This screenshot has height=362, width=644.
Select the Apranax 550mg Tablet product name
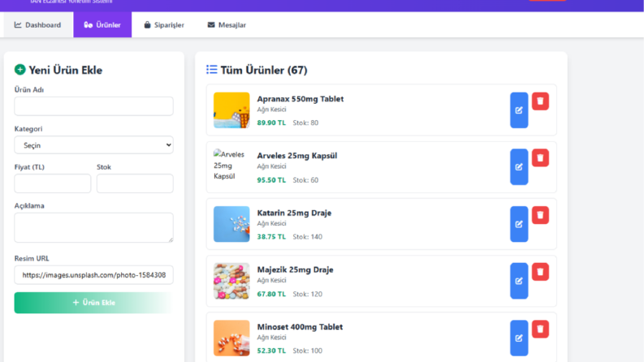coord(300,99)
